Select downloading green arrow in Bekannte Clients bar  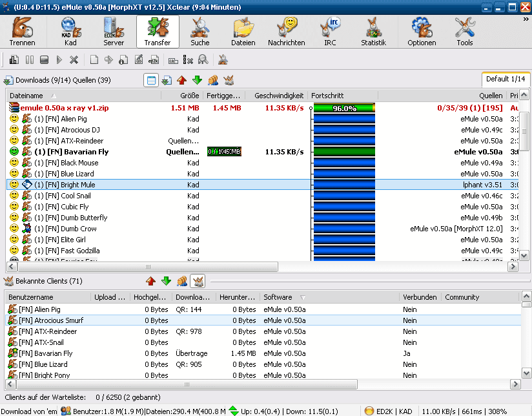[x=167, y=281]
